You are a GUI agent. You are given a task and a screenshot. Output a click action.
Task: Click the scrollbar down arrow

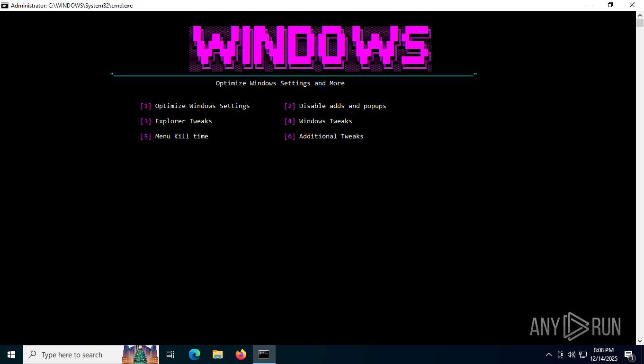tap(640, 341)
